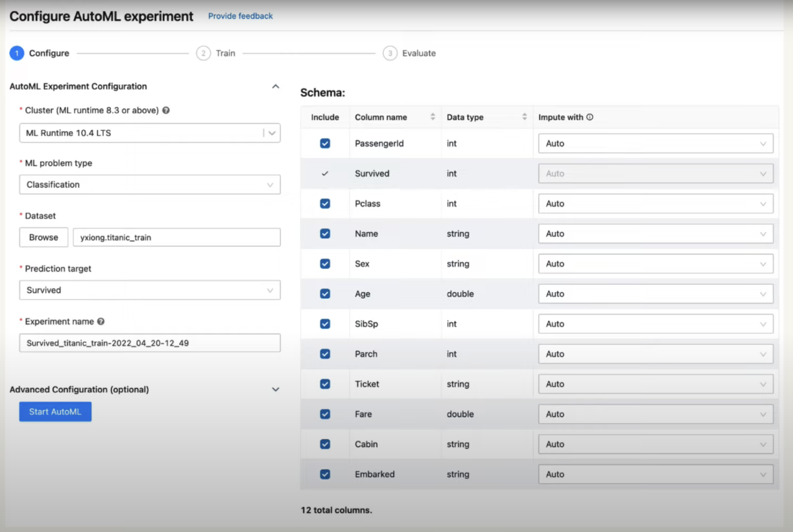The height and width of the screenshot is (532, 793).
Task: Expand Advanced Configuration section
Action: (275, 389)
